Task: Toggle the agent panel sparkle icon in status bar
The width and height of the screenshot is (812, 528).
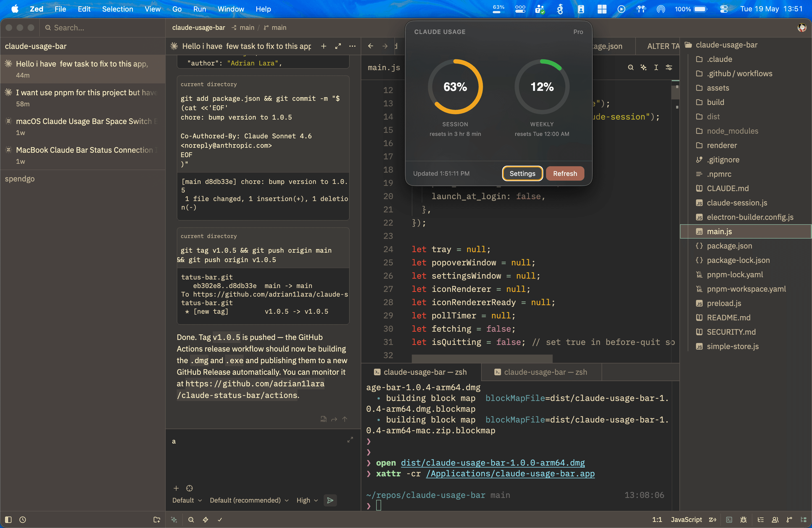Action: point(174,519)
